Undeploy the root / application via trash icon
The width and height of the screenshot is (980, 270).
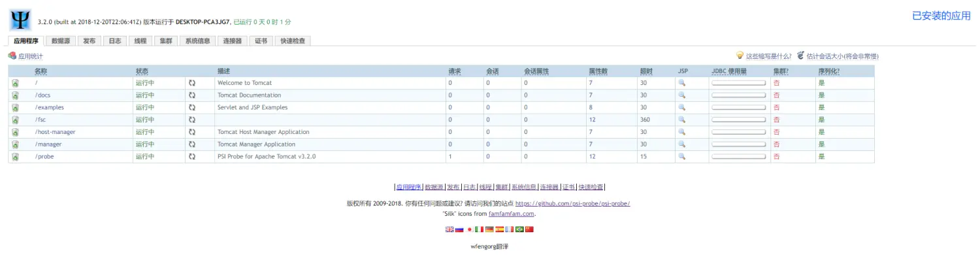(15, 83)
